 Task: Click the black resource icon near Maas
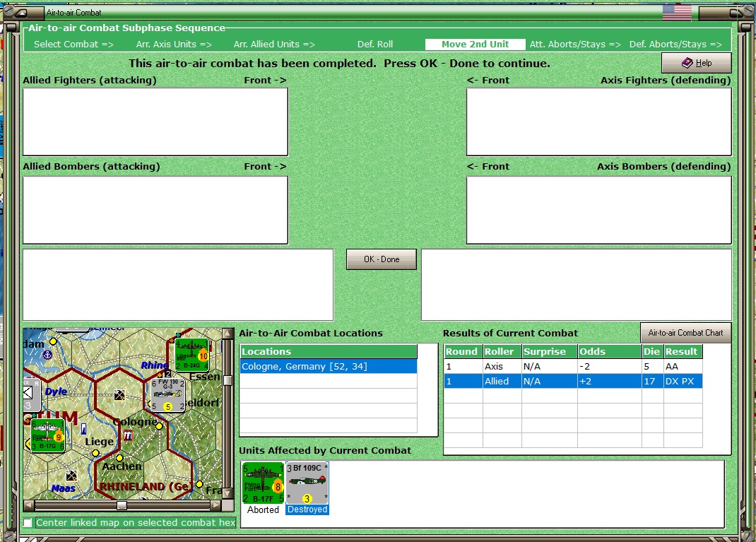point(71,476)
